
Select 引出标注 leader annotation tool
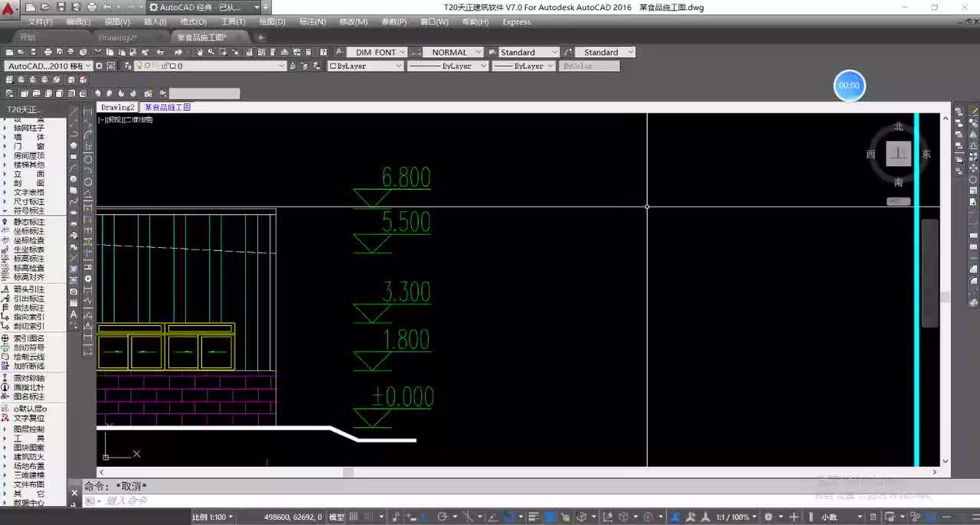[x=28, y=298]
